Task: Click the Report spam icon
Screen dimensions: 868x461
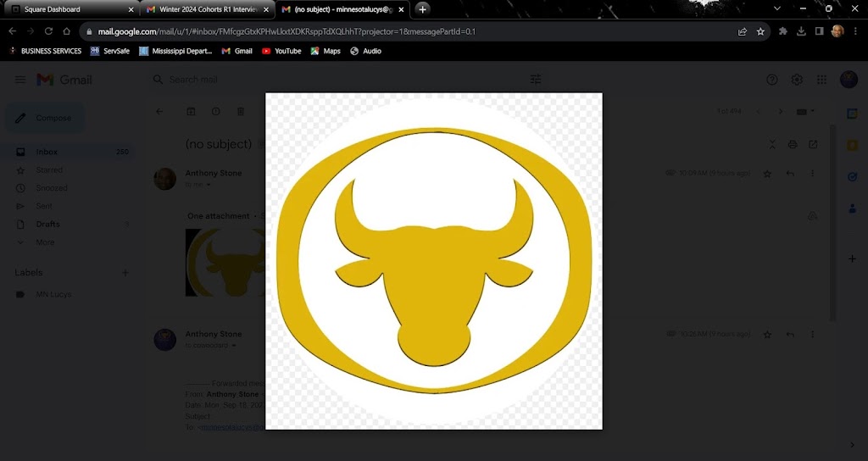Action: click(x=215, y=111)
